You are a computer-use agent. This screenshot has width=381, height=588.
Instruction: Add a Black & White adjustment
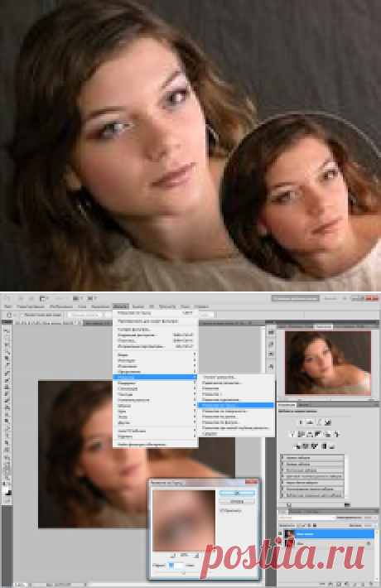point(319,434)
